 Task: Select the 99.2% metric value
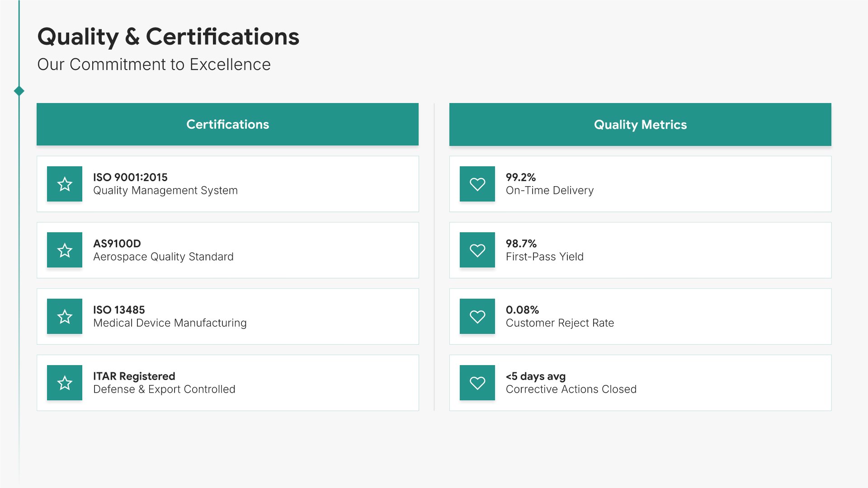coord(521,177)
